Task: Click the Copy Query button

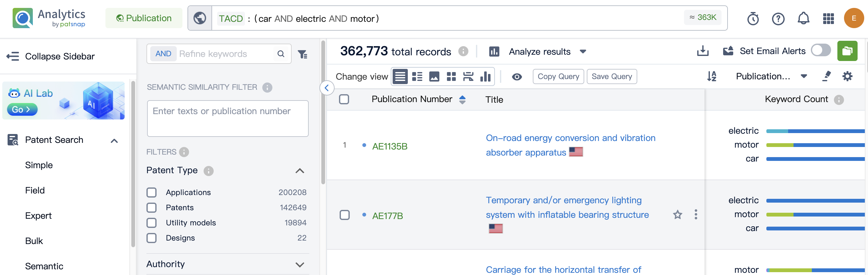Action: [558, 76]
